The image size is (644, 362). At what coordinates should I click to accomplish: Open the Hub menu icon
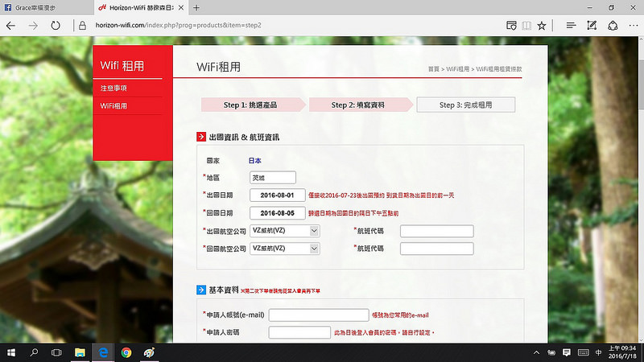(571, 26)
